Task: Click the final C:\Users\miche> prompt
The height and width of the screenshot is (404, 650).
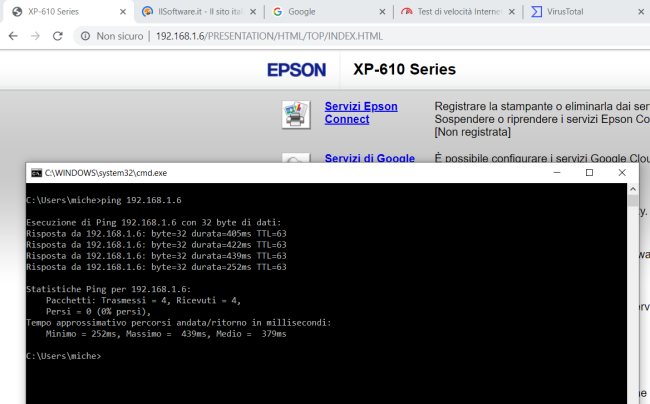Action: (x=63, y=356)
